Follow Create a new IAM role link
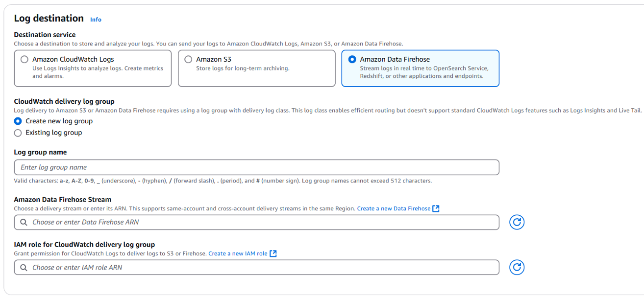This screenshot has height=298, width=644. coord(238,253)
